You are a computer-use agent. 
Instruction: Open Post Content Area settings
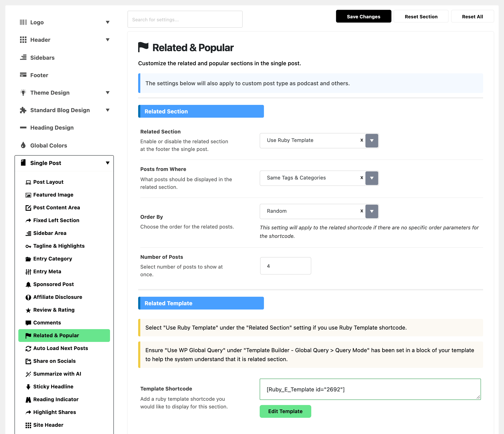pos(56,207)
